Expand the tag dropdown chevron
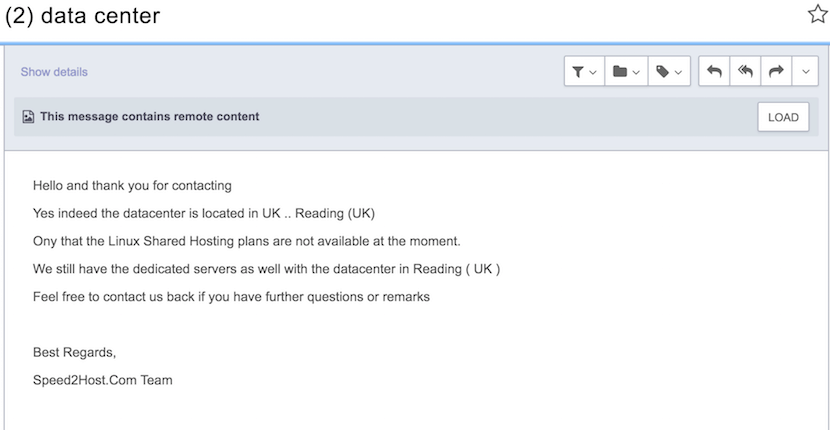Screen dimensions: 830x430 [679, 72]
